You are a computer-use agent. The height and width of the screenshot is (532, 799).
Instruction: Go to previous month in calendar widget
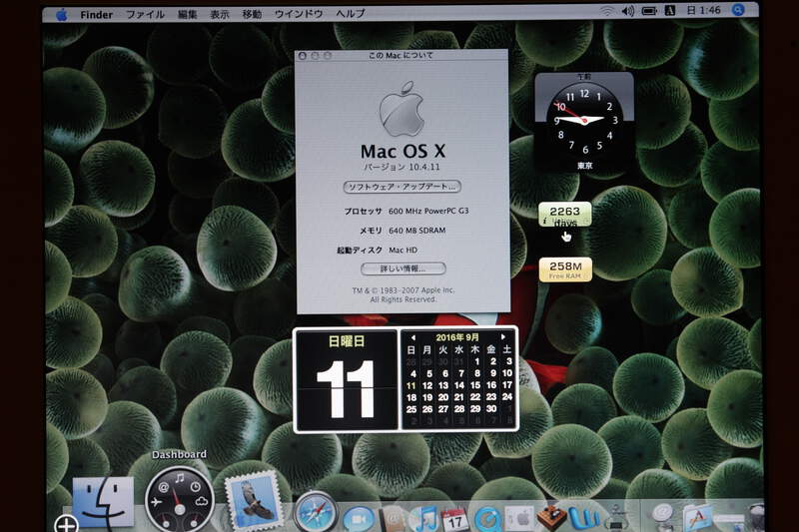(412, 337)
